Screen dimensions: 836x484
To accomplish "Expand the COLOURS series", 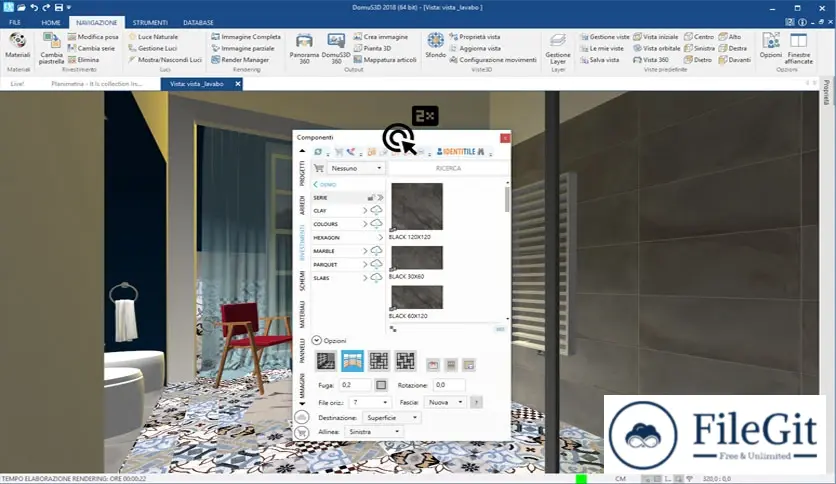I will coord(365,224).
